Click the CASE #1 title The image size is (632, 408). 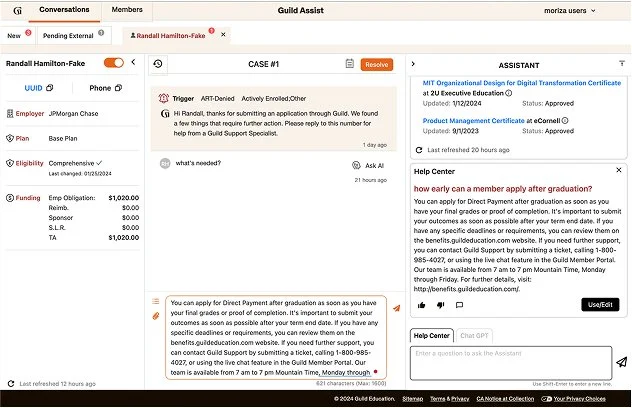pos(264,64)
